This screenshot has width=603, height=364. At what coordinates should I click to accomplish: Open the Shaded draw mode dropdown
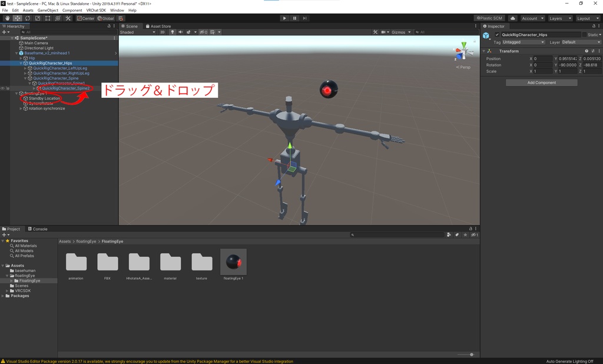[x=131, y=32]
